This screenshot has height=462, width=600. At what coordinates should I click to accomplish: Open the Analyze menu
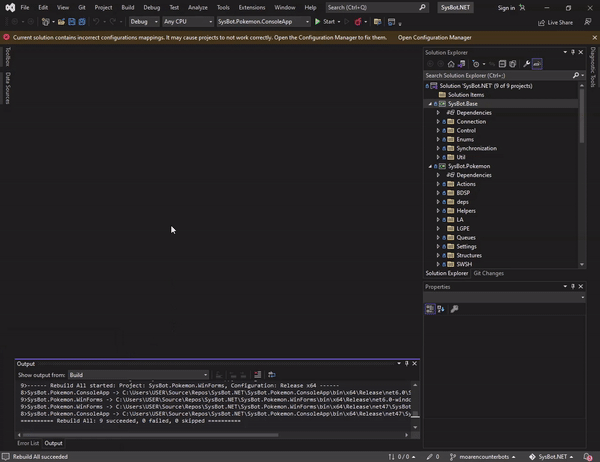198,7
